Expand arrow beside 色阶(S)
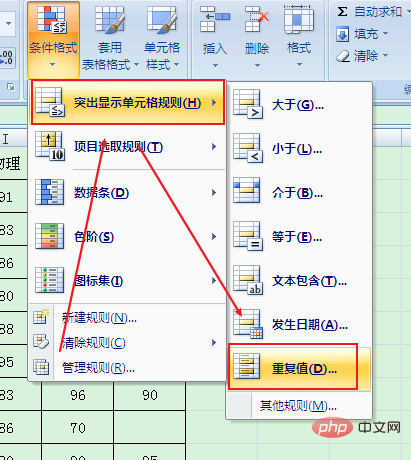The width and height of the screenshot is (411, 460). [214, 236]
